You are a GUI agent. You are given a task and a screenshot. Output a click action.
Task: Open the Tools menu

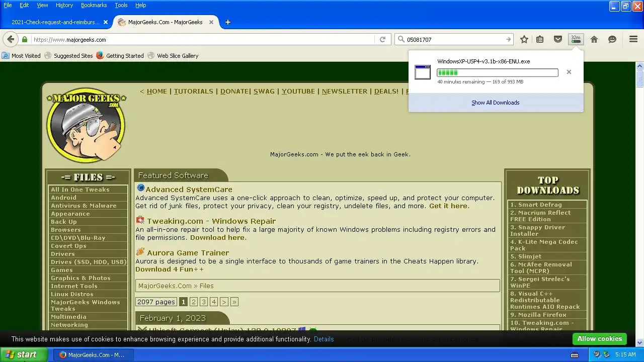coord(121,5)
